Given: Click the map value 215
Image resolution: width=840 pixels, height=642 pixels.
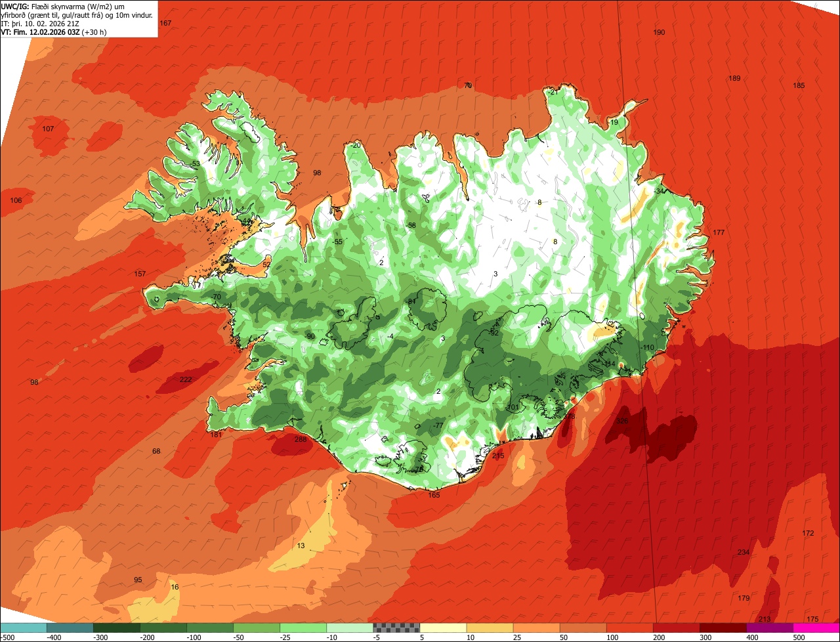Looking at the screenshot, I should [x=498, y=456].
